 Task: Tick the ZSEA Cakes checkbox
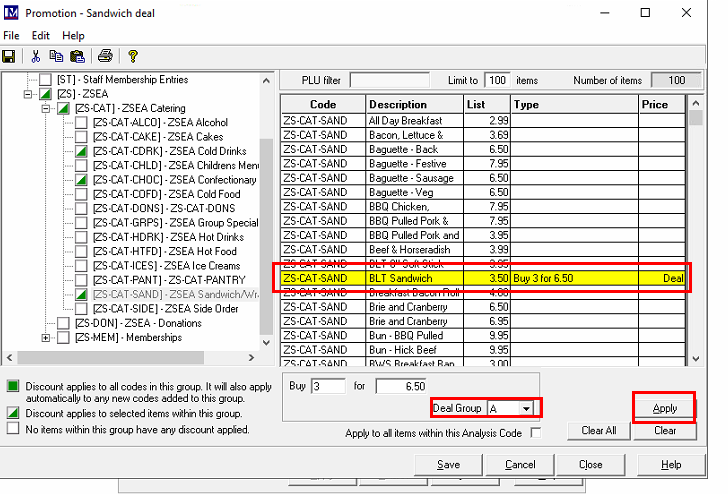pos(81,137)
